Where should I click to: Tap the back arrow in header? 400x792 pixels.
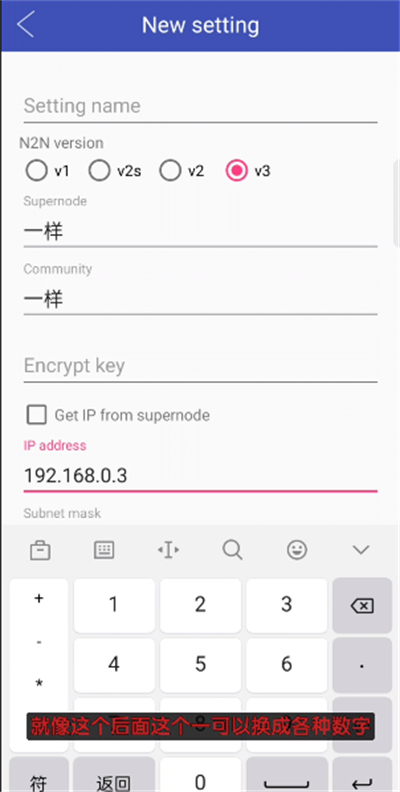point(25,24)
